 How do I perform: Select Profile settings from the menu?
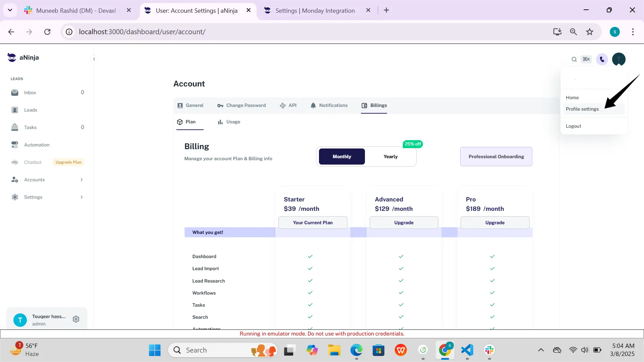coord(582,109)
